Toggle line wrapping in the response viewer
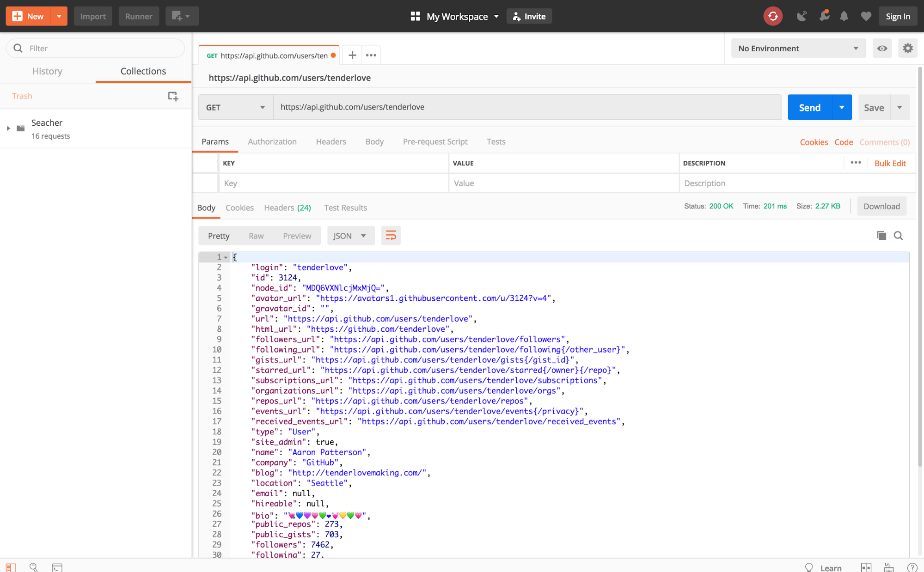924x572 pixels. pos(391,235)
